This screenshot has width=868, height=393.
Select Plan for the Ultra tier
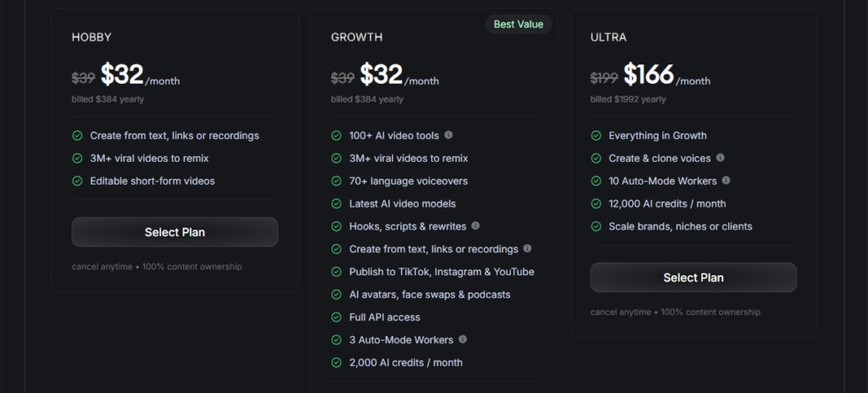[693, 278]
